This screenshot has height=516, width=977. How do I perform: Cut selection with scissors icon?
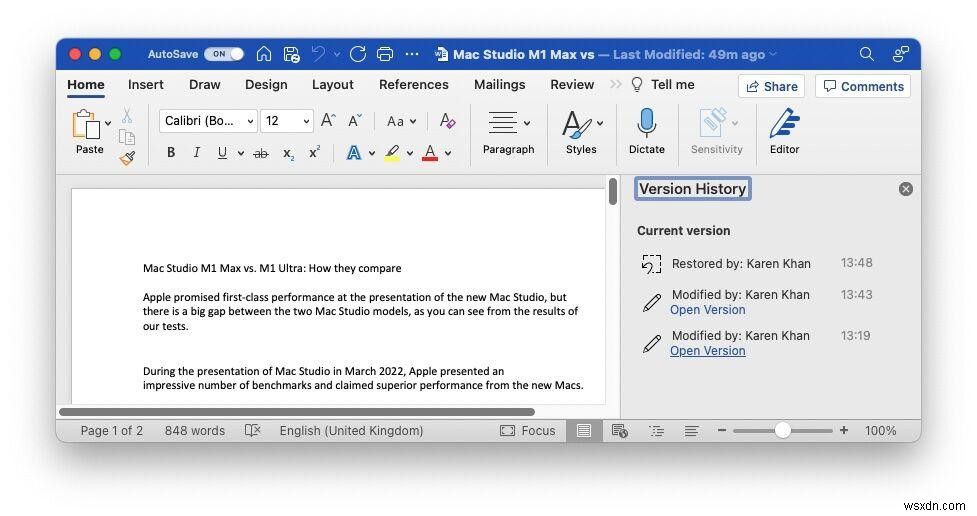[127, 115]
